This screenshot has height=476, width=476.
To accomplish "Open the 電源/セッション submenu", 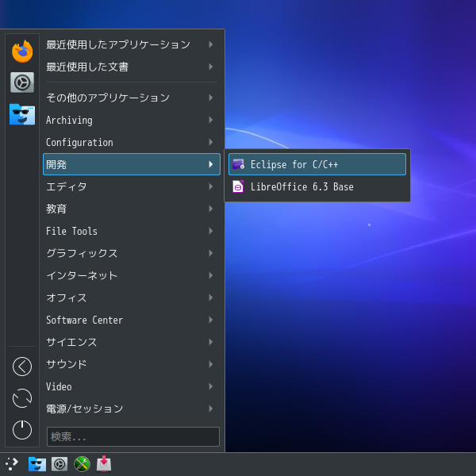I will pyautogui.click(x=132, y=409).
